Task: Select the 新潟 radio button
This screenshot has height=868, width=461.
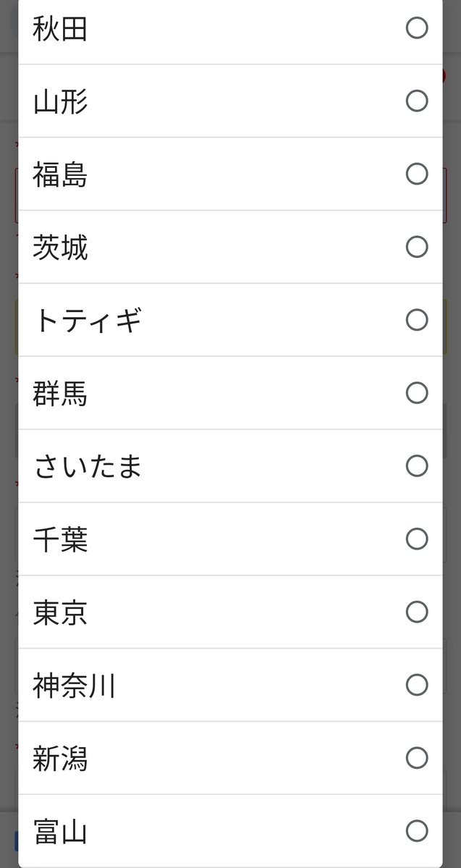Action: [417, 758]
